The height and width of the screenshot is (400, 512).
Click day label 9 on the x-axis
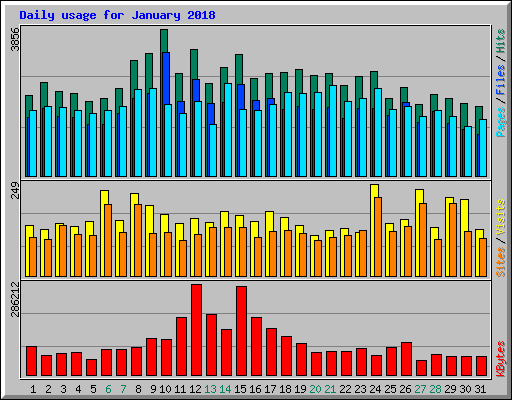click(x=153, y=389)
